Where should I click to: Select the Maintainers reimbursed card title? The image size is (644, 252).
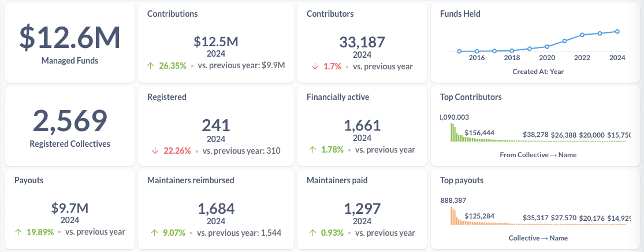tap(191, 180)
